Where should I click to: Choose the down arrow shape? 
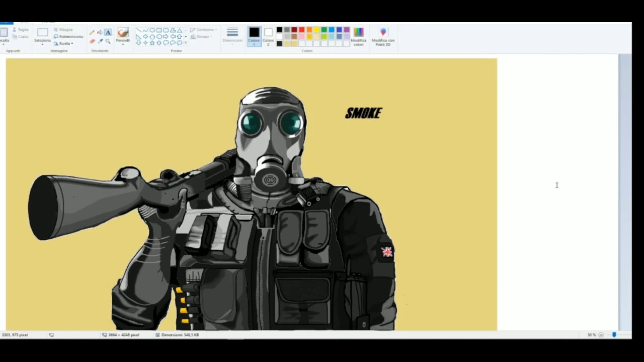138,43
